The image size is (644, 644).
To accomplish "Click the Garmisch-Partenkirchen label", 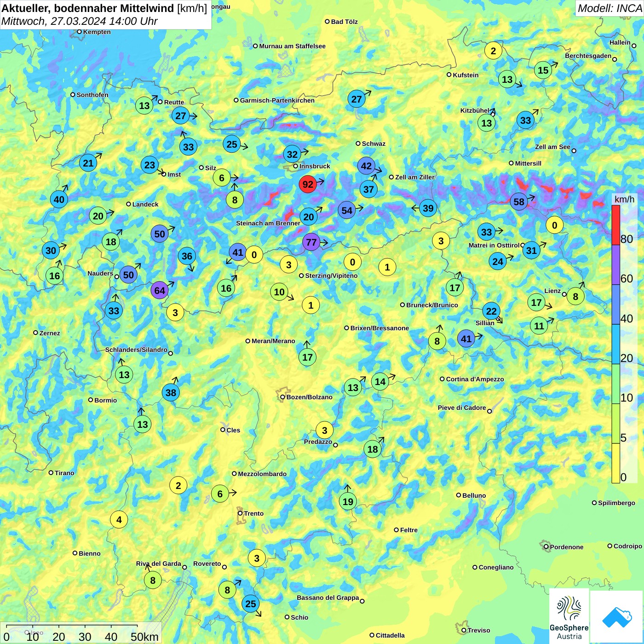I will pos(277,100).
